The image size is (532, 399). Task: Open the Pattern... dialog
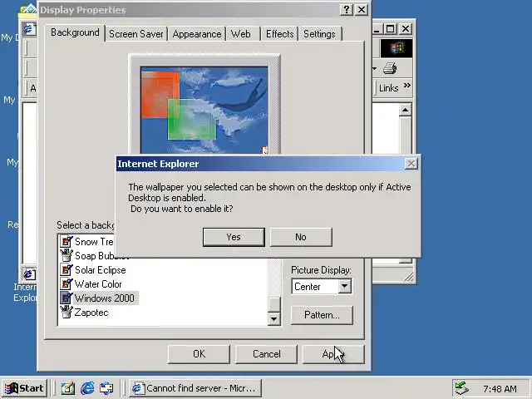pyautogui.click(x=322, y=315)
